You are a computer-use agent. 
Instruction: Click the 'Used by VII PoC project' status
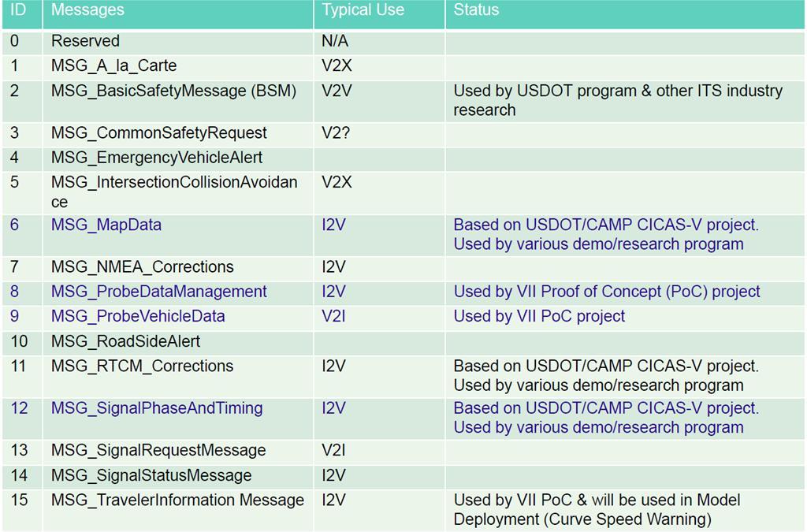[x=539, y=316]
